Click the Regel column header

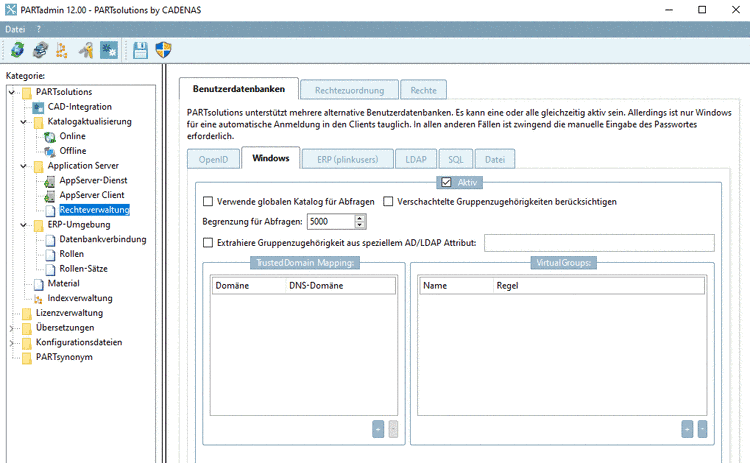598,286
